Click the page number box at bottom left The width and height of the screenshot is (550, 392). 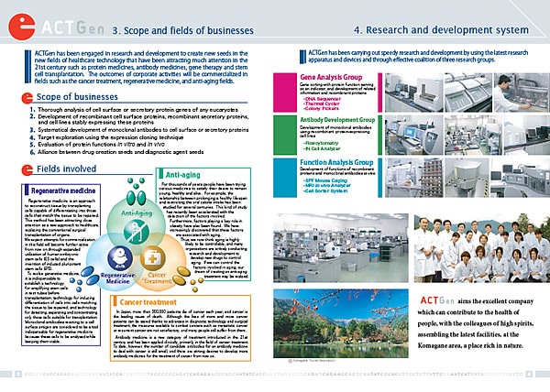(18, 374)
